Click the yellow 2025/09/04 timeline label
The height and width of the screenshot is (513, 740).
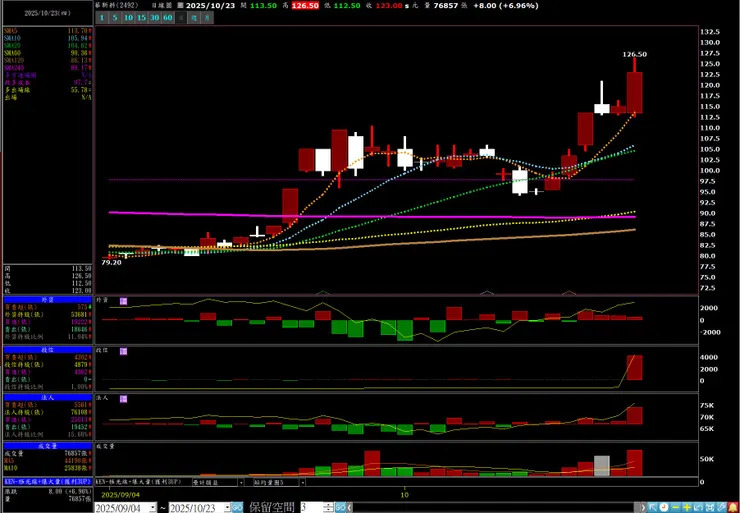click(x=121, y=495)
